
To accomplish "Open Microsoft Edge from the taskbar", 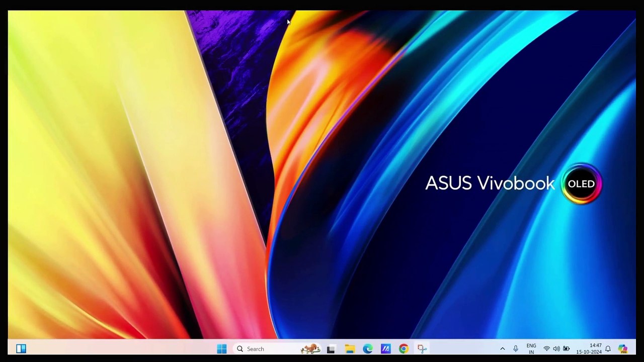I will click(368, 349).
